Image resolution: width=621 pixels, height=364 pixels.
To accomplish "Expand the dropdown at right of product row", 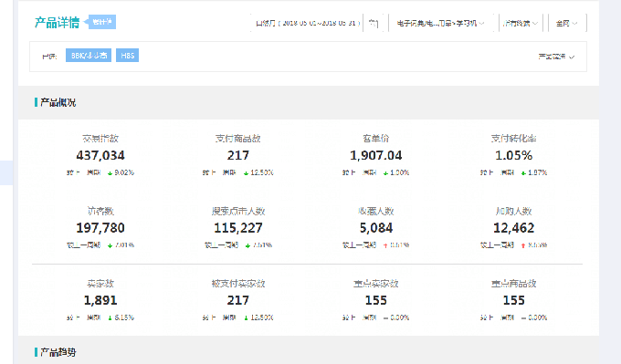I will (556, 57).
